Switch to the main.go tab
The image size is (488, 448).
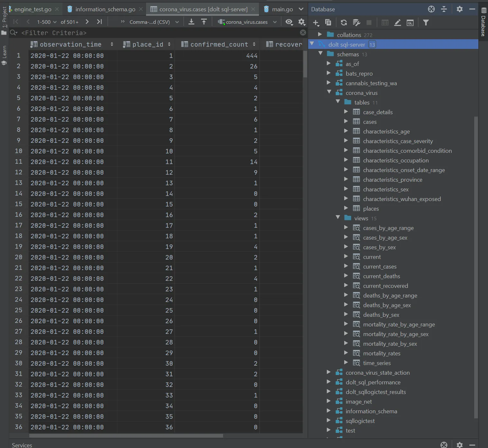[282, 9]
